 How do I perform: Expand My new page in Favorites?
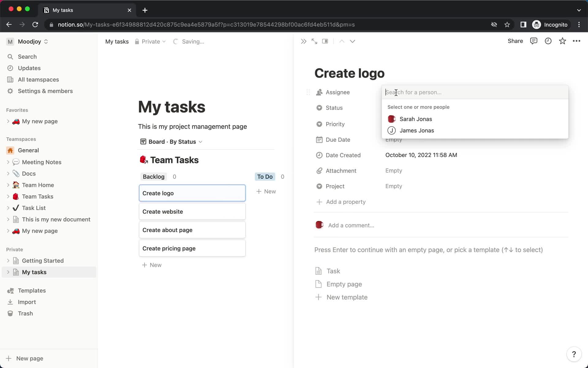[x=9, y=121]
